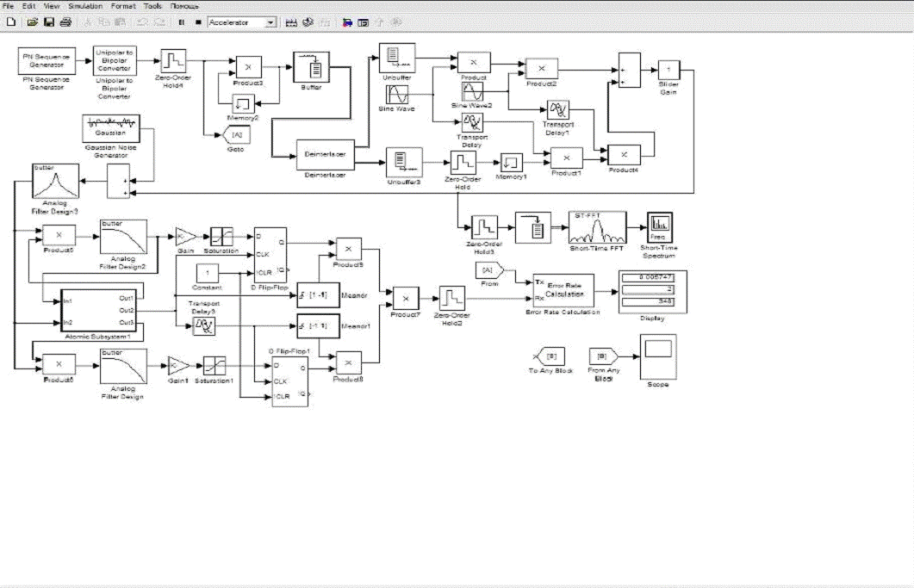Click the Saturation block icon

tap(221, 236)
